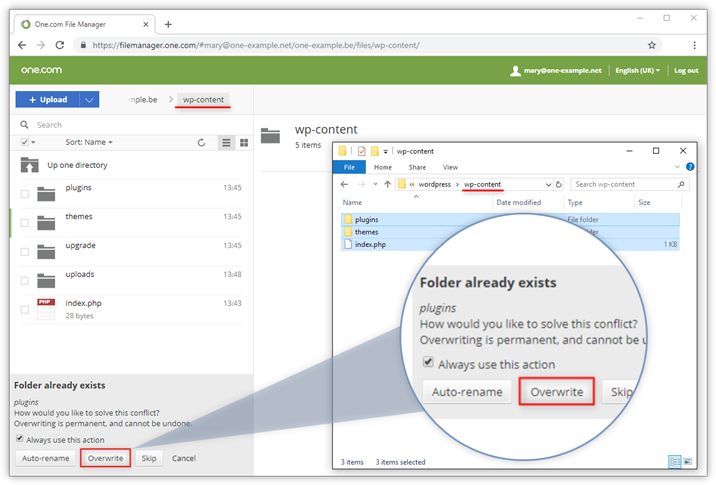Click the Upload button
The height and width of the screenshot is (485, 716).
click(48, 100)
